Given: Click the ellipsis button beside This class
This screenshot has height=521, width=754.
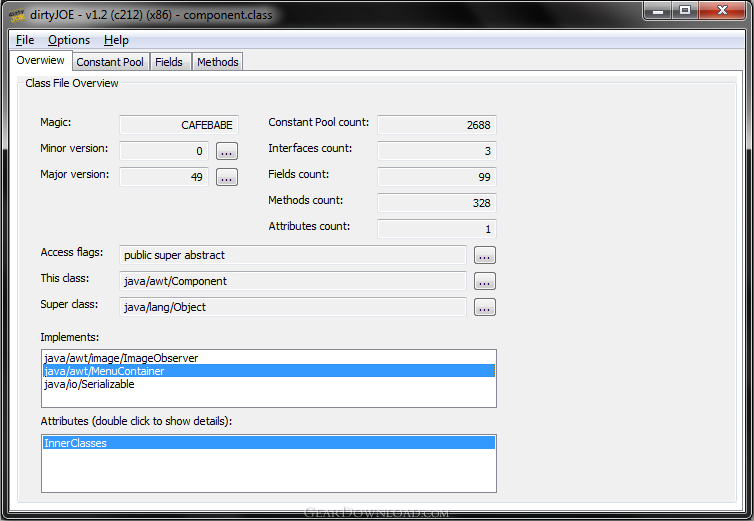Looking at the screenshot, I should click(485, 281).
